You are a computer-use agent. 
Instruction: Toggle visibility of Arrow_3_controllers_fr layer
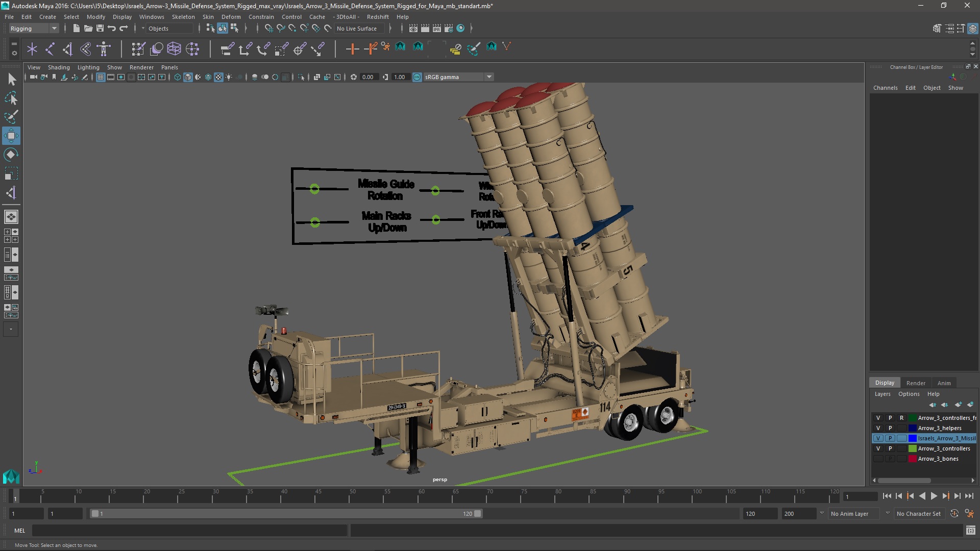tap(878, 418)
